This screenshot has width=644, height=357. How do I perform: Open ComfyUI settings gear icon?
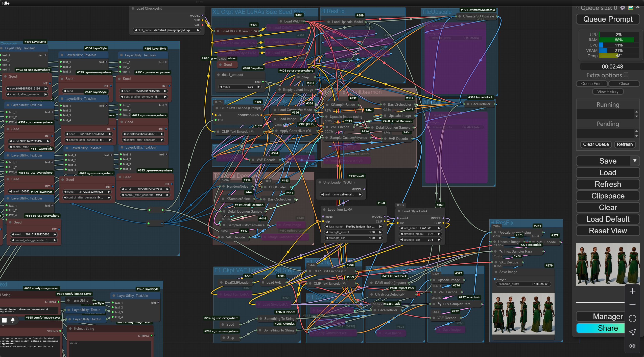tap(623, 8)
